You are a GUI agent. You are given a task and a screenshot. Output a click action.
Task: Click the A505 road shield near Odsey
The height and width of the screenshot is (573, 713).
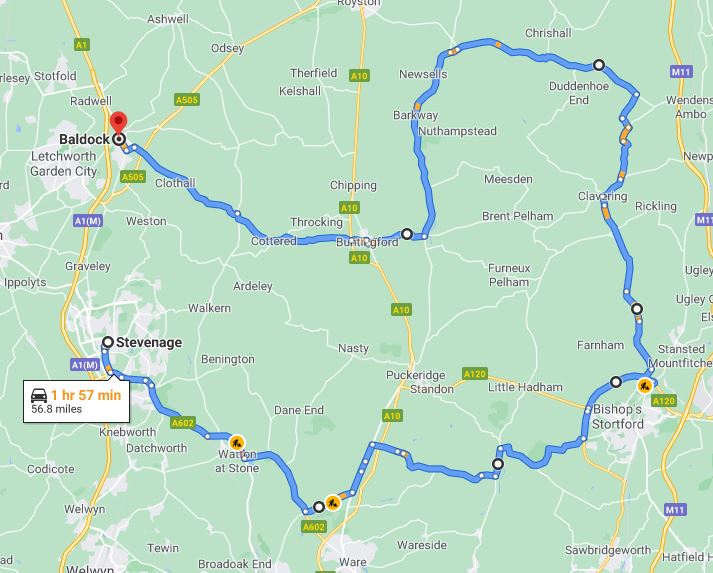point(186,100)
